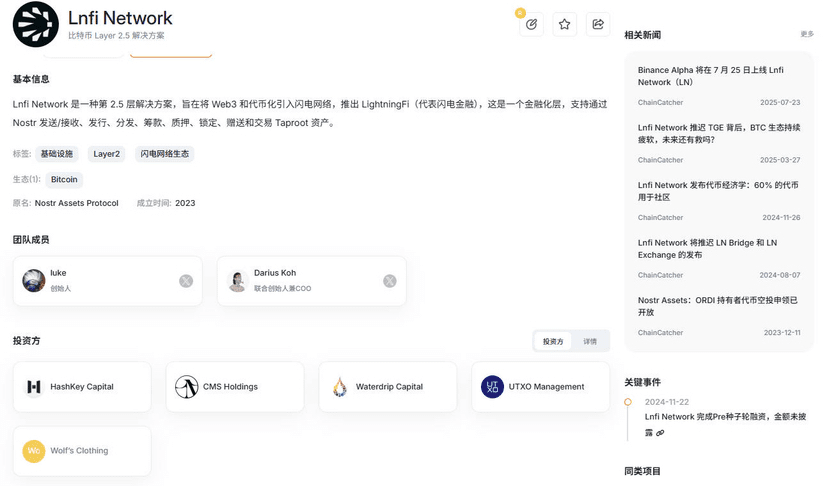This screenshot has width=829, height=486.
Task: Click the 同类项目 section heading
Action: [642, 471]
